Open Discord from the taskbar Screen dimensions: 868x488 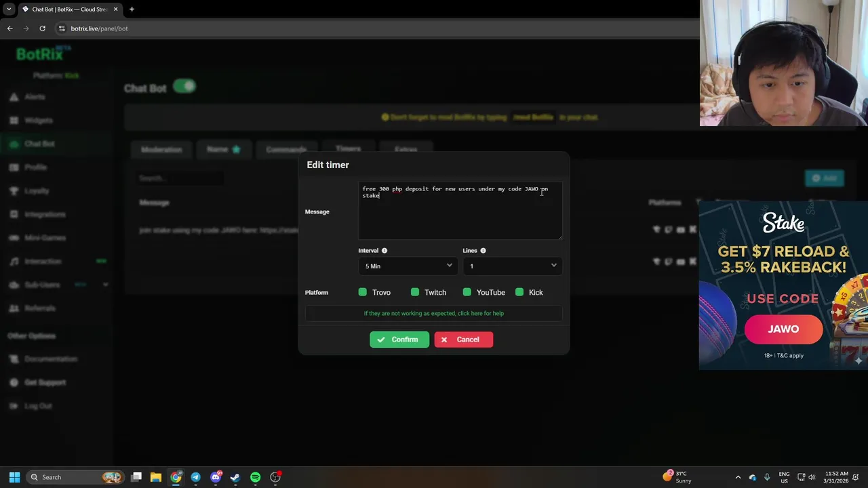click(216, 477)
